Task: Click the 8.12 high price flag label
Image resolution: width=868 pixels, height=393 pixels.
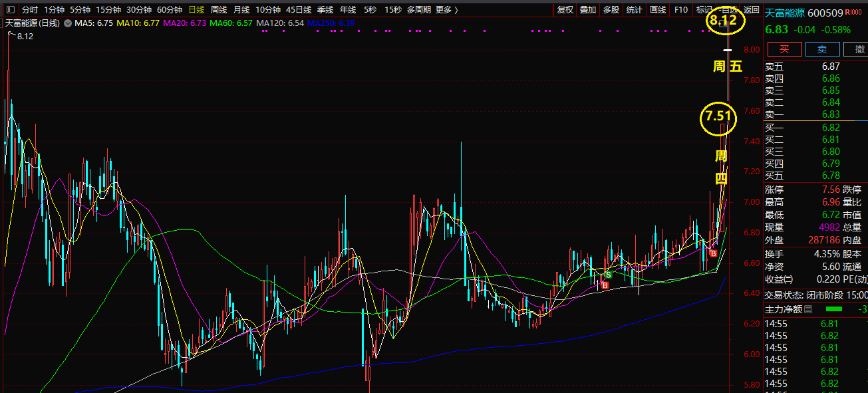Action: click(25, 36)
